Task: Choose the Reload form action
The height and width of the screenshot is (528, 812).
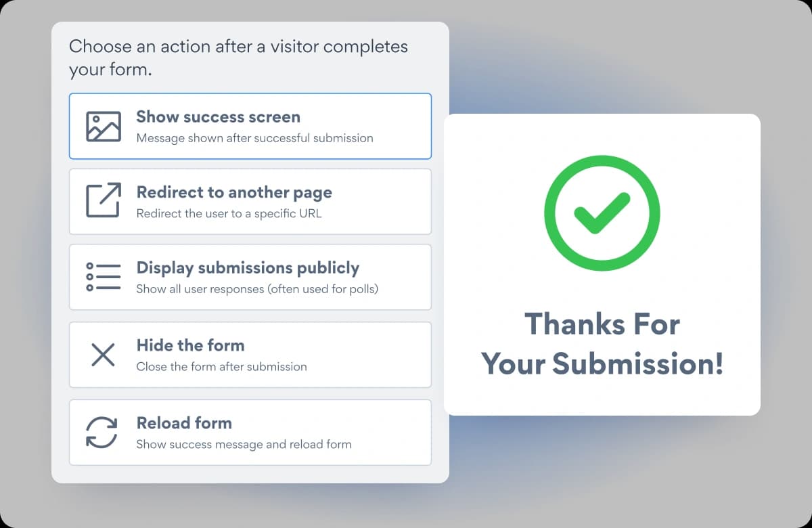Action: (250, 433)
